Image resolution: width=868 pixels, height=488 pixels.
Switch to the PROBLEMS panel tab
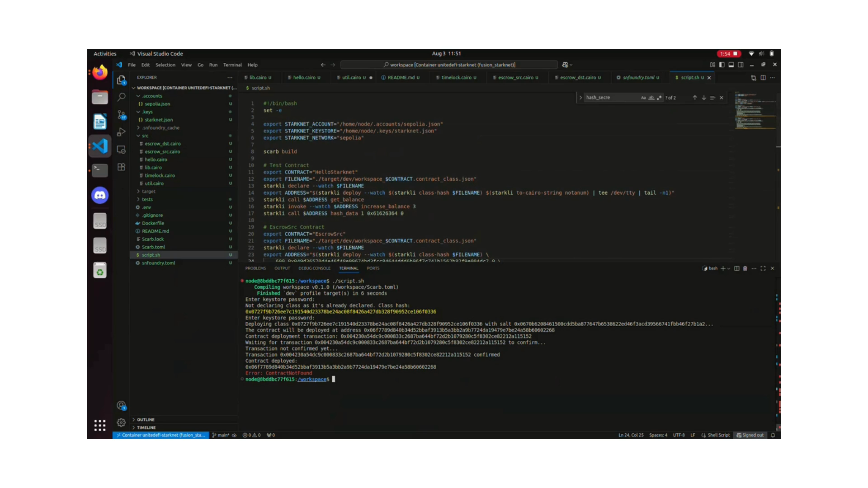255,268
